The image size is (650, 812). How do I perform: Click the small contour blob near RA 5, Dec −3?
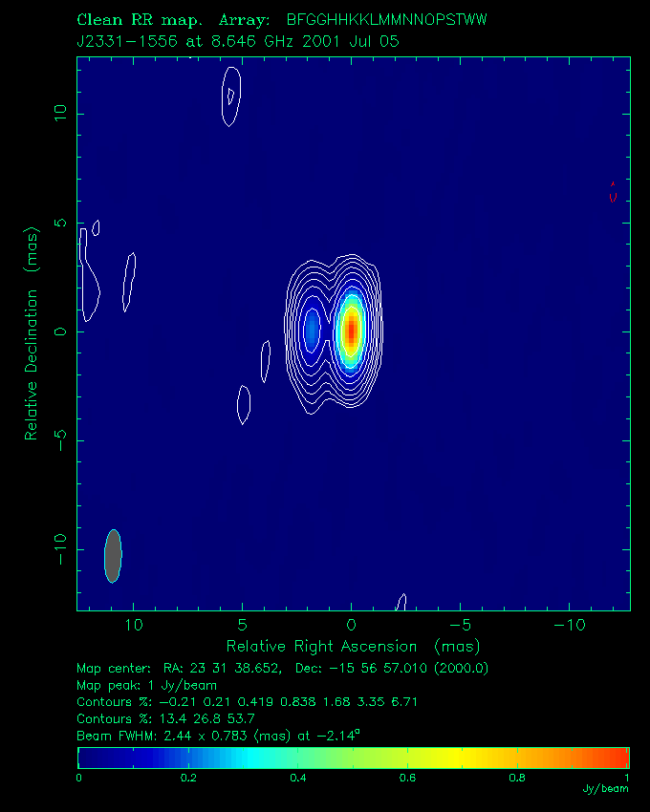[x=244, y=405]
